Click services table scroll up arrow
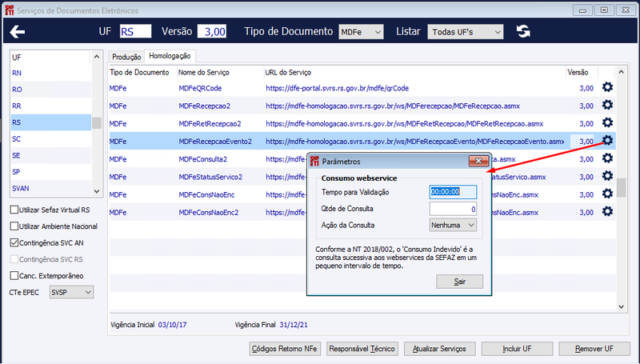This screenshot has width=640, height=364. click(x=622, y=72)
